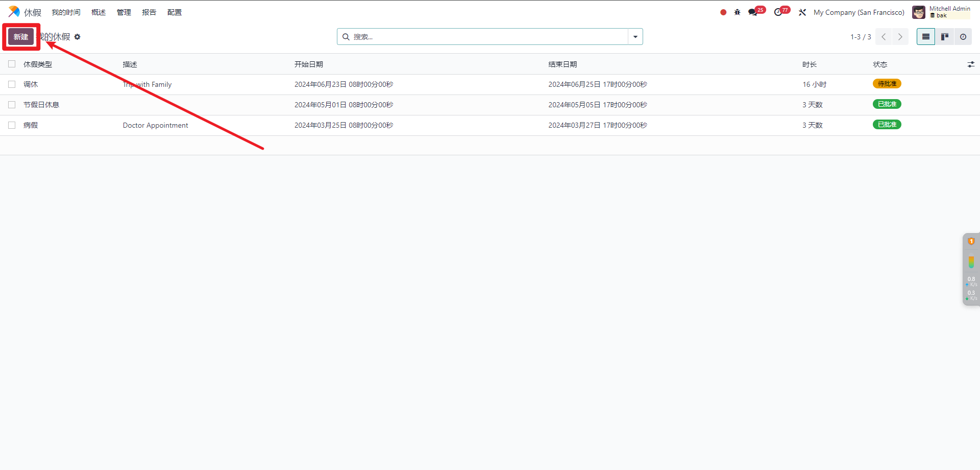Screen dimensions: 980x470
Task: Toggle the select-all checkbox in table header
Action: [x=12, y=64]
